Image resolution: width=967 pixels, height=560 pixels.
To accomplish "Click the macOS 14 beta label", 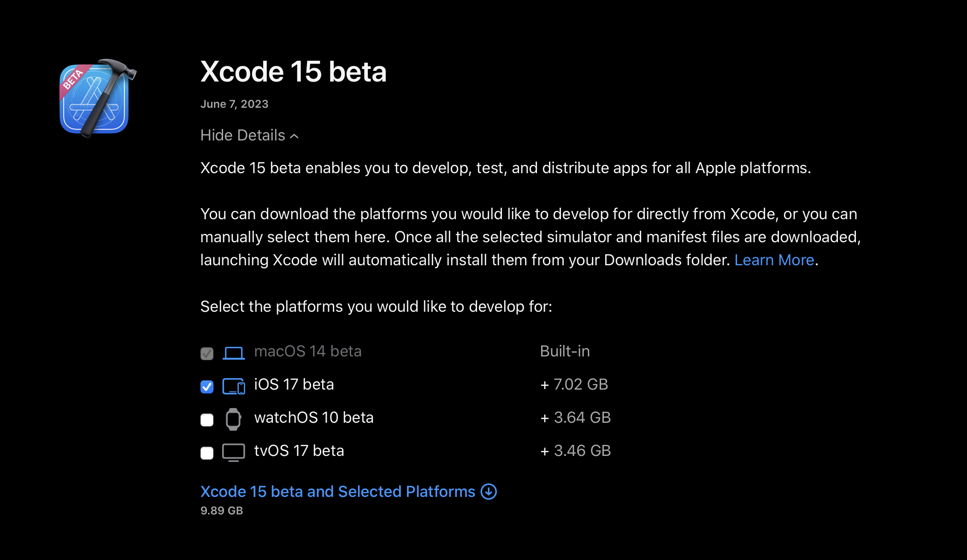I will click(x=308, y=351).
